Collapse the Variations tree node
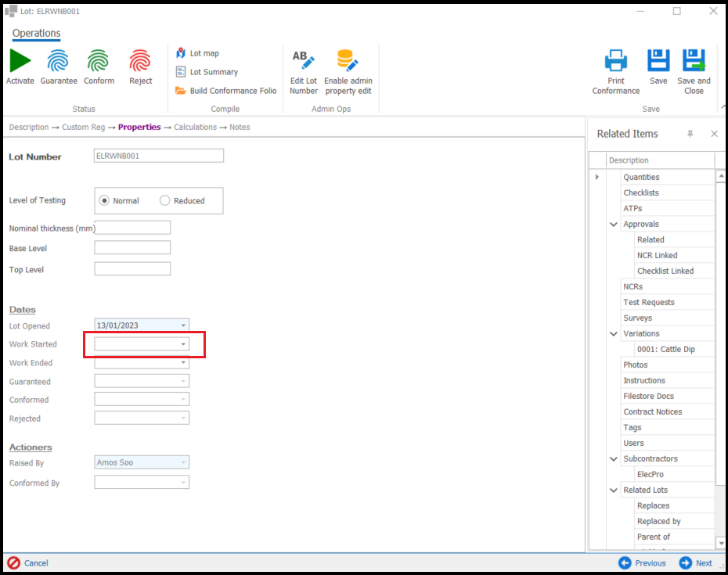 pos(614,333)
